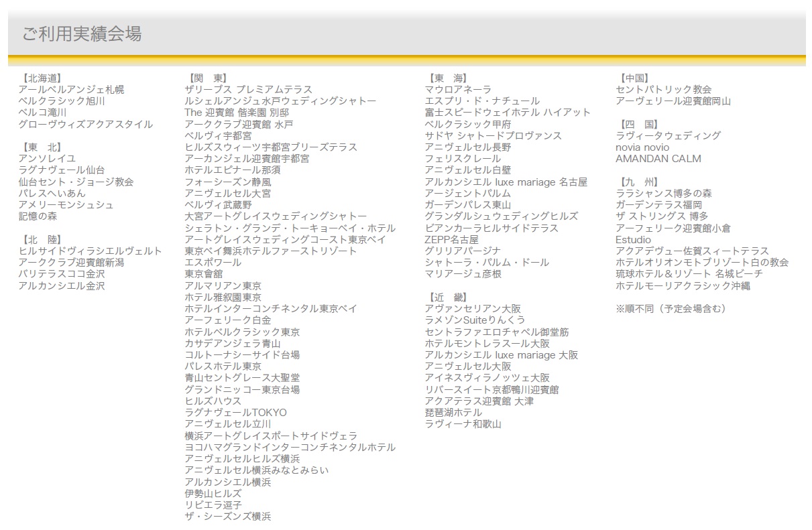Viewport: 812px width, 530px height.
Task: Click ラメゾンSuiteりんくう
Action: pos(475,320)
